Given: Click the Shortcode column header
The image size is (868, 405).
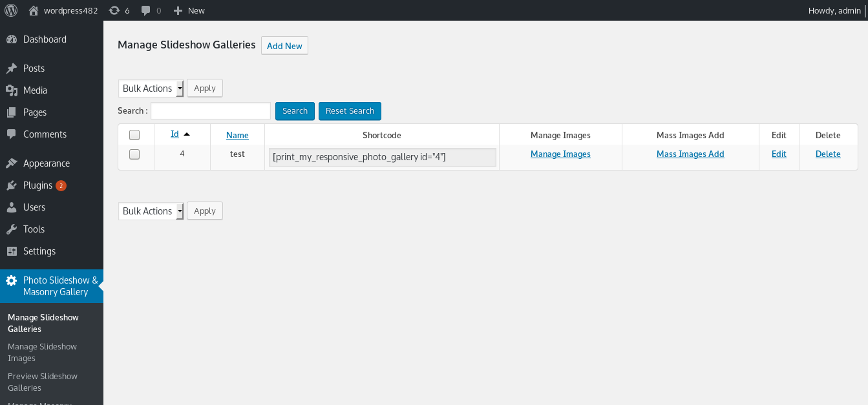Looking at the screenshot, I should pyautogui.click(x=382, y=135).
